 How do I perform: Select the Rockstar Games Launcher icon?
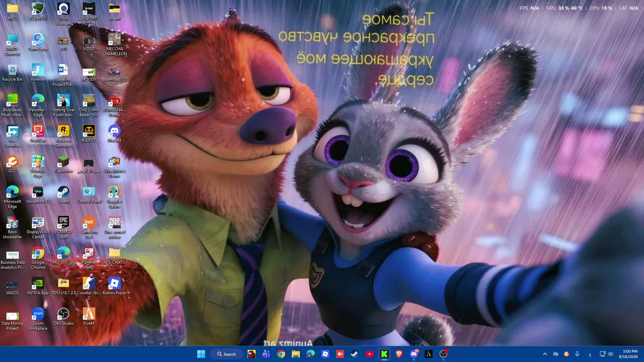point(63,136)
